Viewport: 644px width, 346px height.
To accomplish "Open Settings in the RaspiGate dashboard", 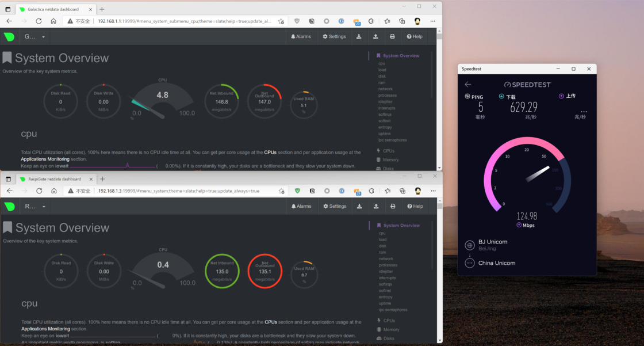I will [335, 207].
